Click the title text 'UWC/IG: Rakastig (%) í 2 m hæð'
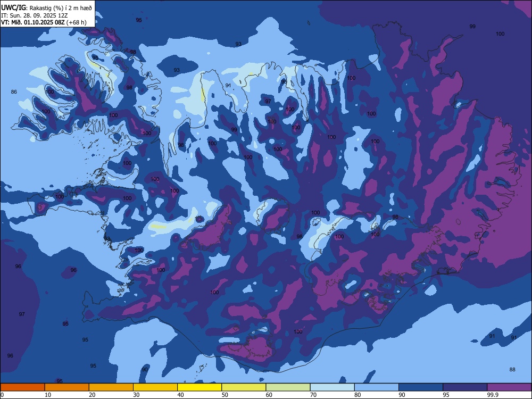This screenshot has width=532, height=399. [x=46, y=7]
